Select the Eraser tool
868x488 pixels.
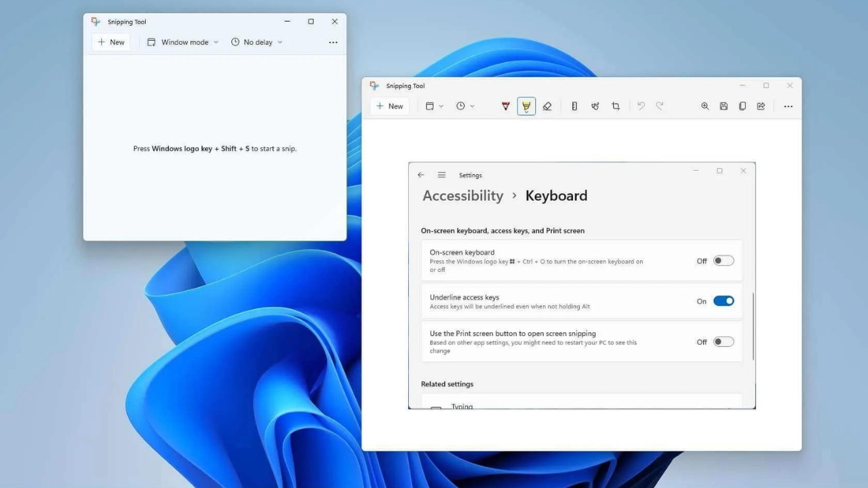tap(547, 106)
